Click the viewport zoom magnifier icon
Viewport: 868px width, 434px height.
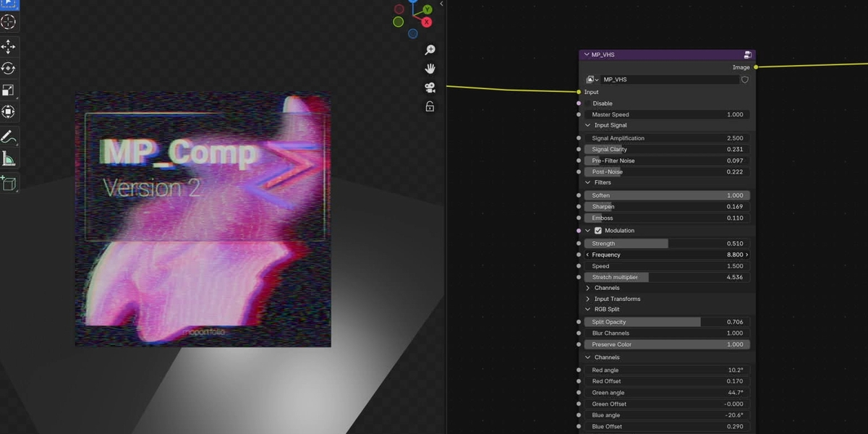point(430,50)
